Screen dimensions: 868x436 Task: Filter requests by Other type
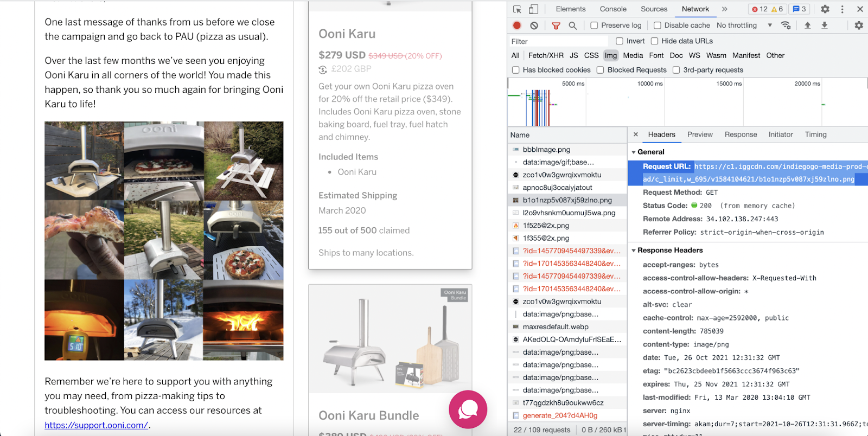click(x=775, y=56)
